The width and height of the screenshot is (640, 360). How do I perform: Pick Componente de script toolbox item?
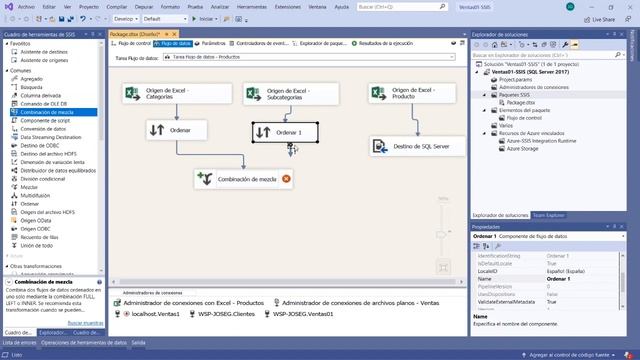45,120
